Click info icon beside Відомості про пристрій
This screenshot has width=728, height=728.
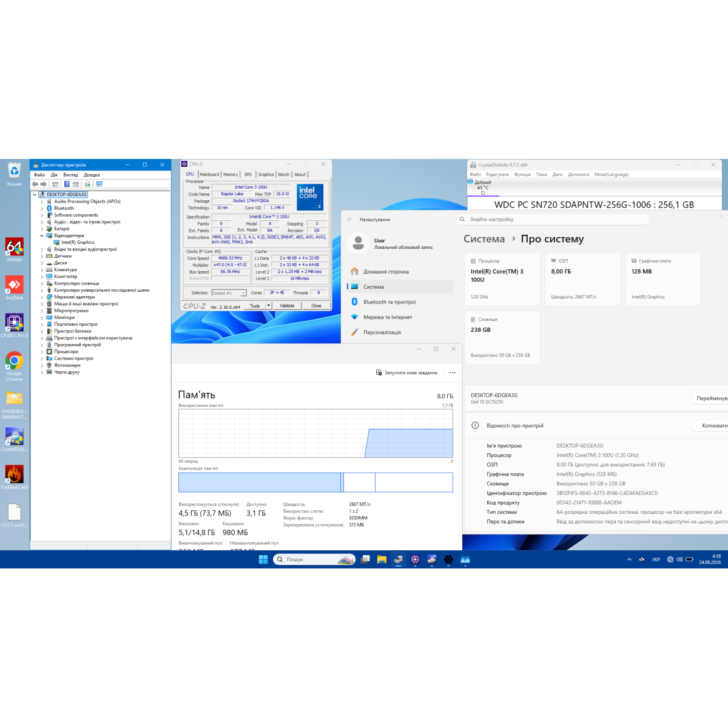(x=476, y=425)
